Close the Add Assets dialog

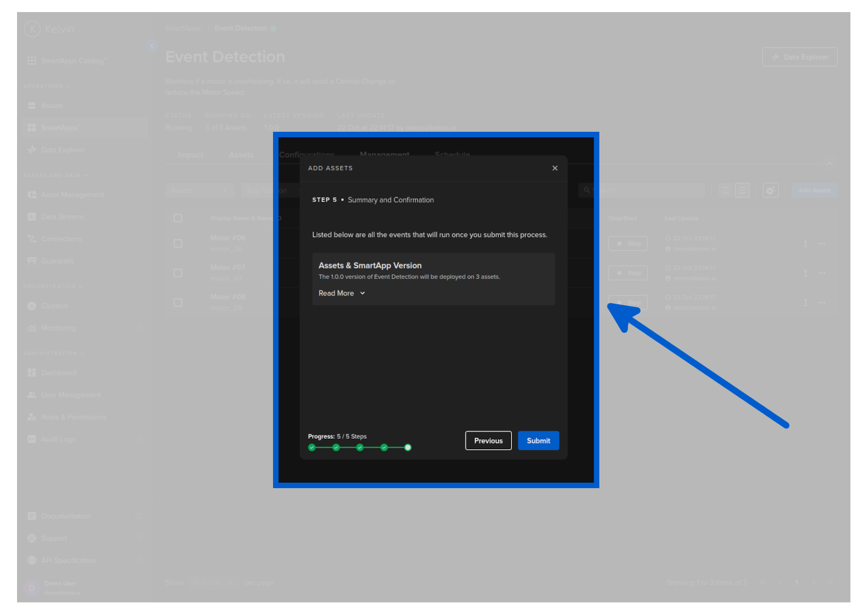pyautogui.click(x=555, y=168)
